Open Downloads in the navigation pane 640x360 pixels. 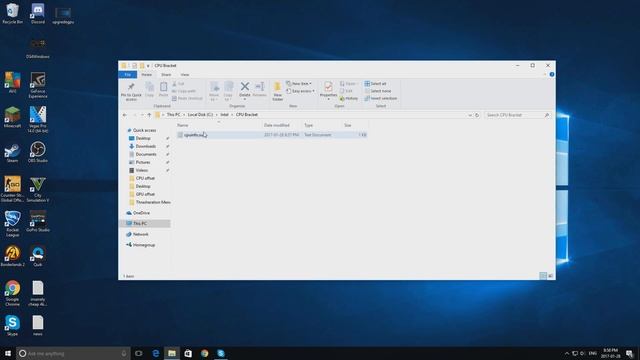146,146
